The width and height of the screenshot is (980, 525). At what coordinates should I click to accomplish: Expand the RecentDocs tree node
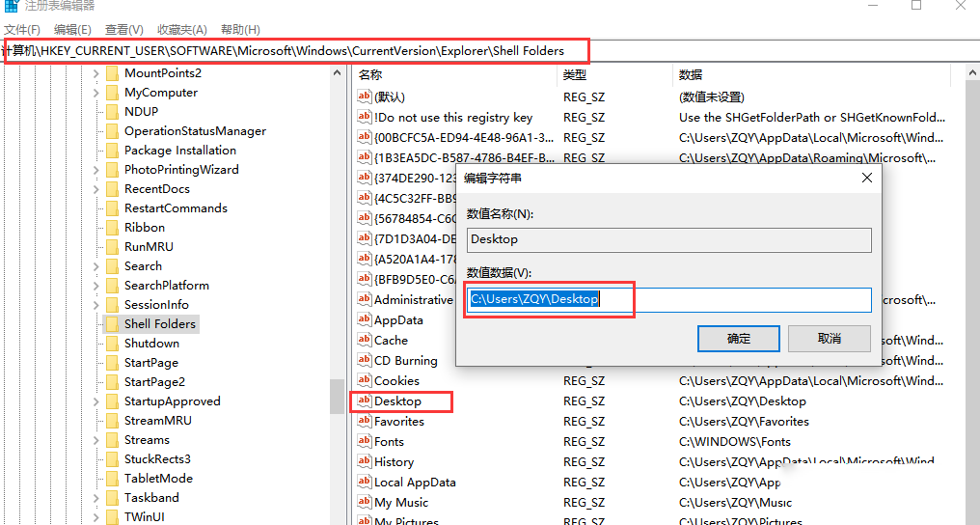(x=95, y=189)
